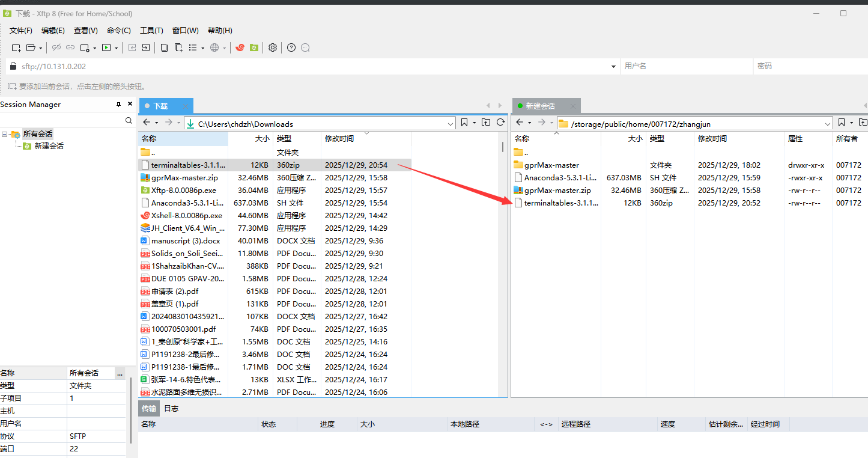
Task: Click the Disconnect broken-link toolbar icon
Action: tap(56, 47)
